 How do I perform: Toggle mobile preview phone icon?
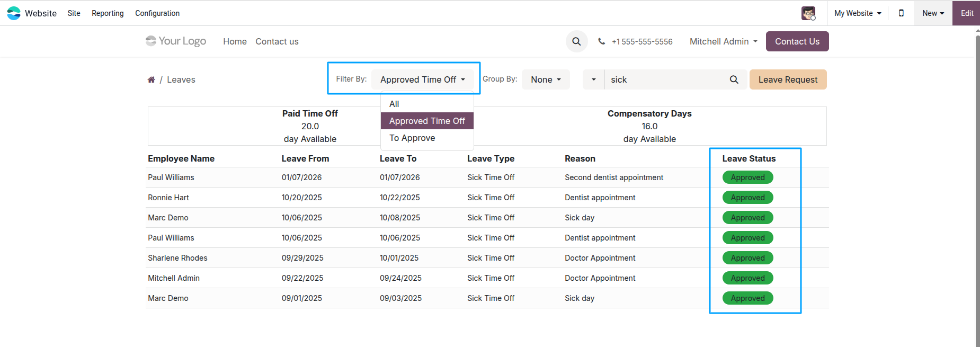click(901, 13)
